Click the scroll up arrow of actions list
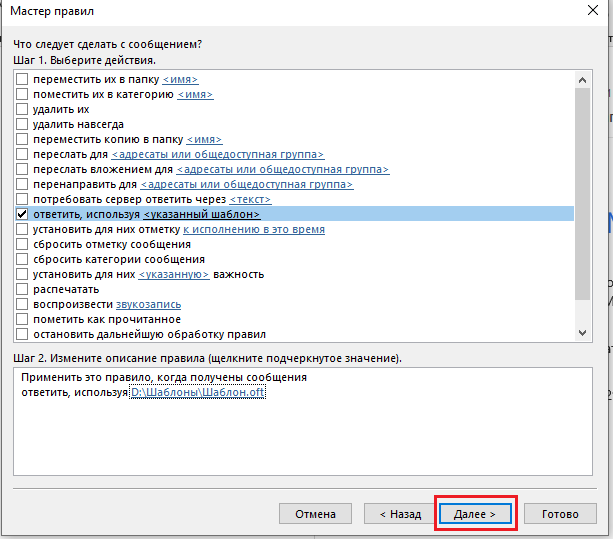The width and height of the screenshot is (613, 539). coord(583,80)
